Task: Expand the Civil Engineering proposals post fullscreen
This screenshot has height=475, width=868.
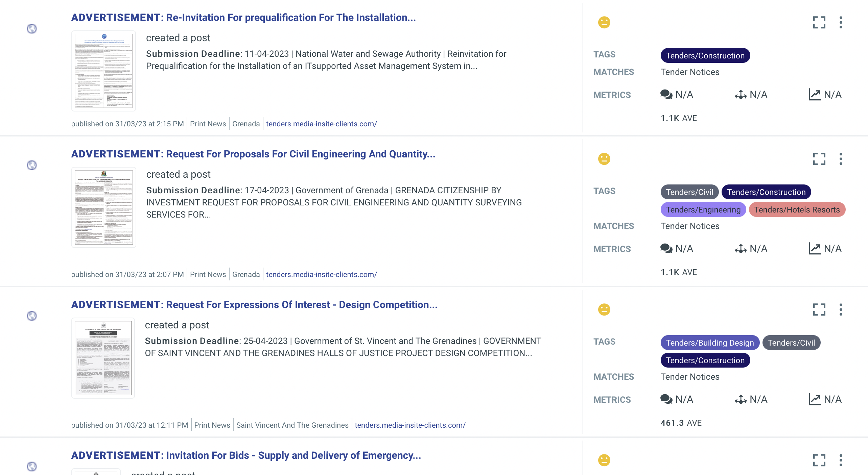Action: pyautogui.click(x=819, y=159)
